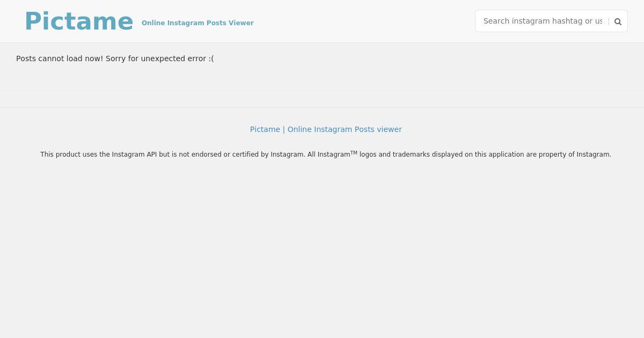
Task: Click the sad face emoticon after error text
Action: [x=211, y=58]
